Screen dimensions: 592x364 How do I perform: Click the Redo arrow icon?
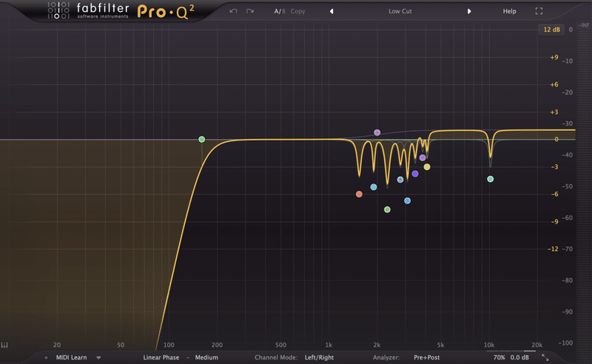(x=250, y=11)
